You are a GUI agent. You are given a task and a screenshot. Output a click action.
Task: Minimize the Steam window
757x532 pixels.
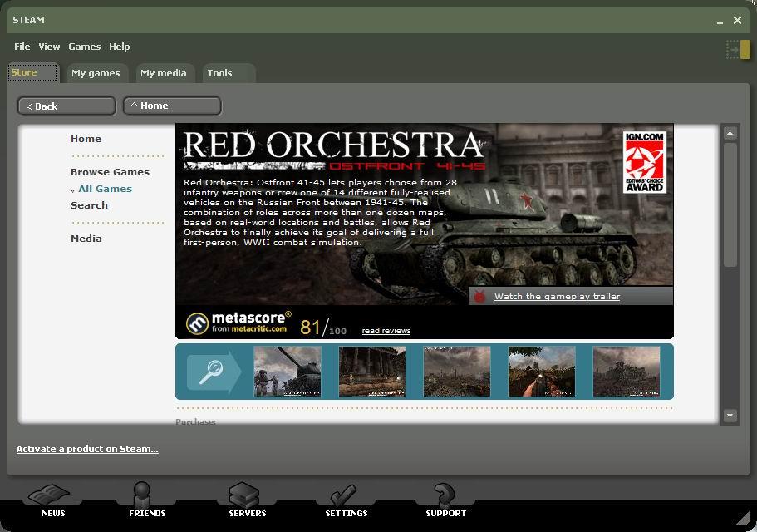click(720, 21)
